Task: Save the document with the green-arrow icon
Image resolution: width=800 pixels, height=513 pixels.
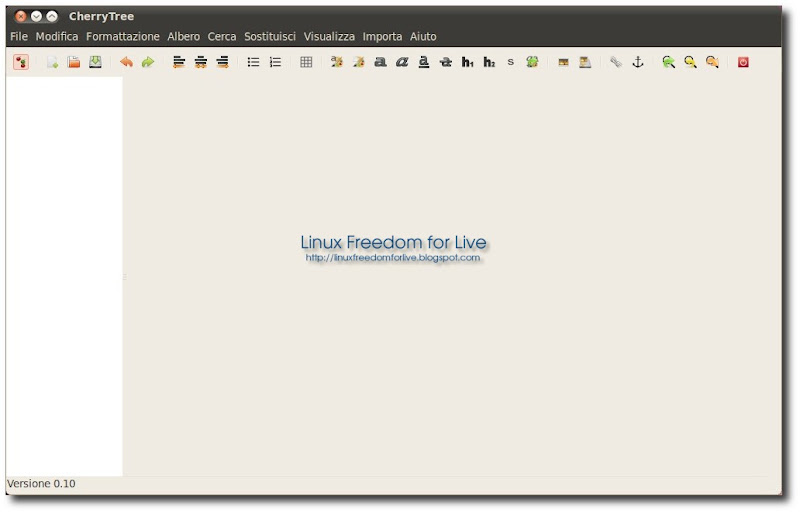Action: [95, 62]
